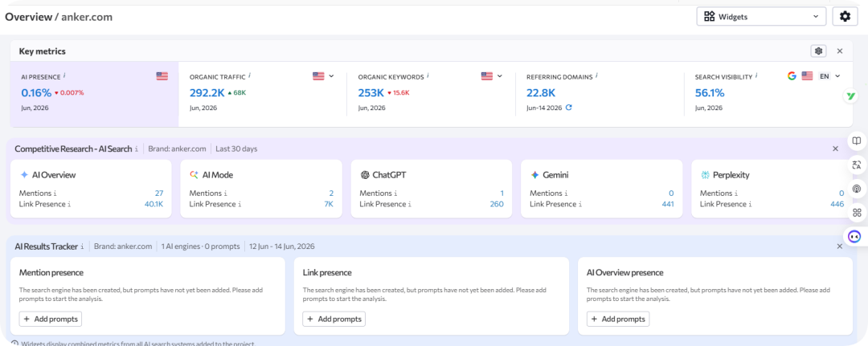Image resolution: width=868 pixels, height=346 pixels.
Task: Open ChatGPT Link Presence 260
Action: [497, 205]
